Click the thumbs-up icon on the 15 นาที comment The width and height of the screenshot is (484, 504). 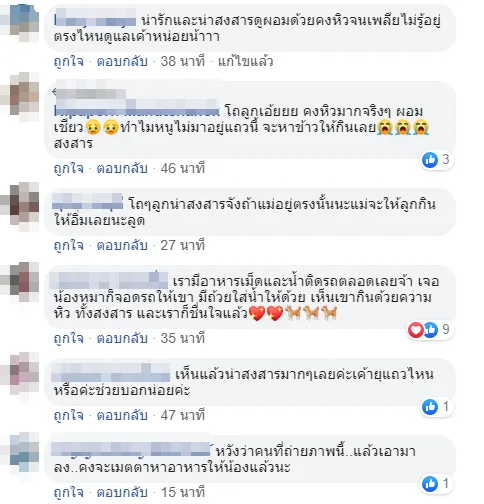(x=430, y=484)
